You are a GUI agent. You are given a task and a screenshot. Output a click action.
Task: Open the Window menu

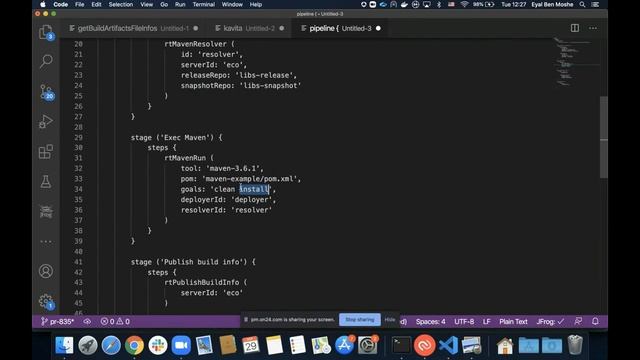232,4
